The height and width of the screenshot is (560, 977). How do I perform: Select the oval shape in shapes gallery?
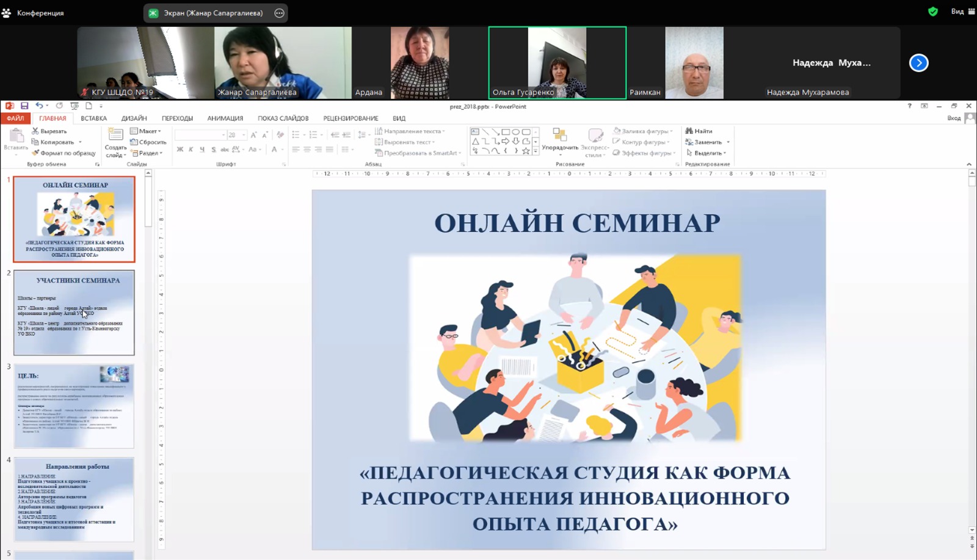[x=516, y=132]
